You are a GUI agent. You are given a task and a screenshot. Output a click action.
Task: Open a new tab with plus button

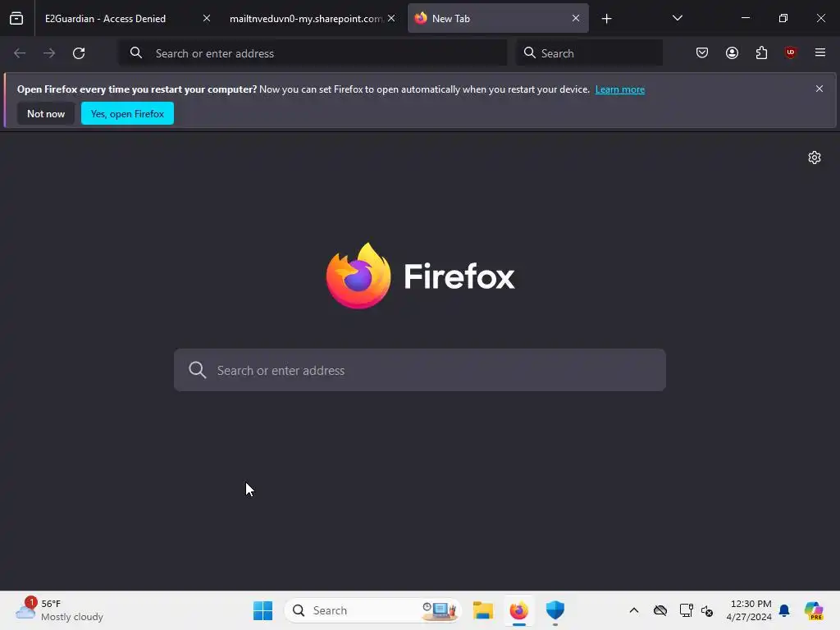pyautogui.click(x=606, y=19)
